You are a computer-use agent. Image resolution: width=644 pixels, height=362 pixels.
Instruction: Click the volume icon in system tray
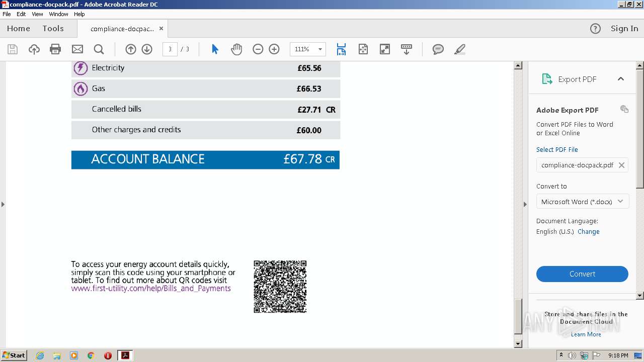click(572, 355)
